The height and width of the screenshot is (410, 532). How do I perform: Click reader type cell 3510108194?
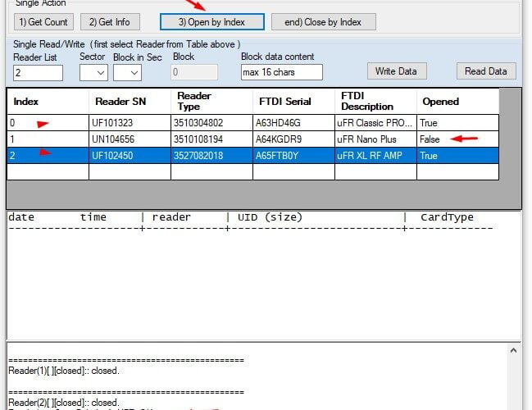click(211, 139)
